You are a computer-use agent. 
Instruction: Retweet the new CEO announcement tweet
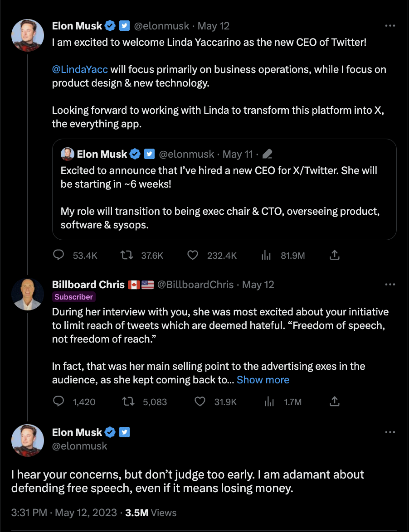pyautogui.click(x=127, y=256)
